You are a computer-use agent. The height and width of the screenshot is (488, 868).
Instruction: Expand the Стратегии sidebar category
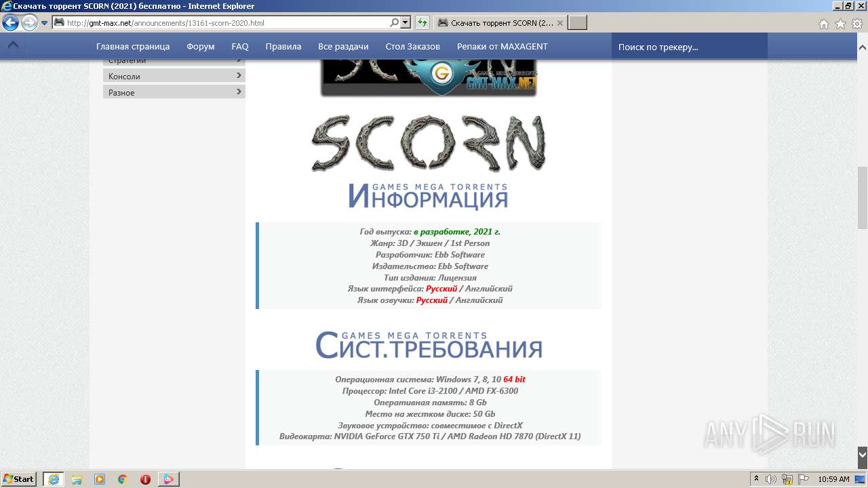tap(174, 62)
